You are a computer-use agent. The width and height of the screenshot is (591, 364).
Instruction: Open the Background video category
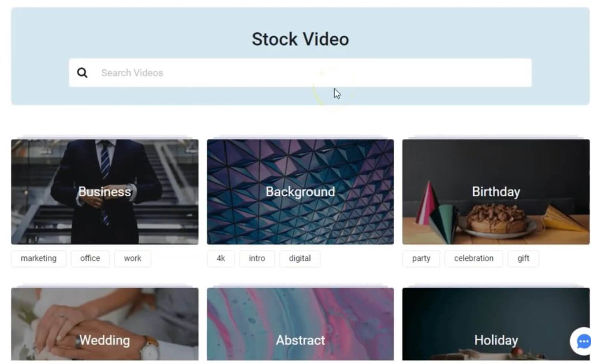click(x=300, y=192)
